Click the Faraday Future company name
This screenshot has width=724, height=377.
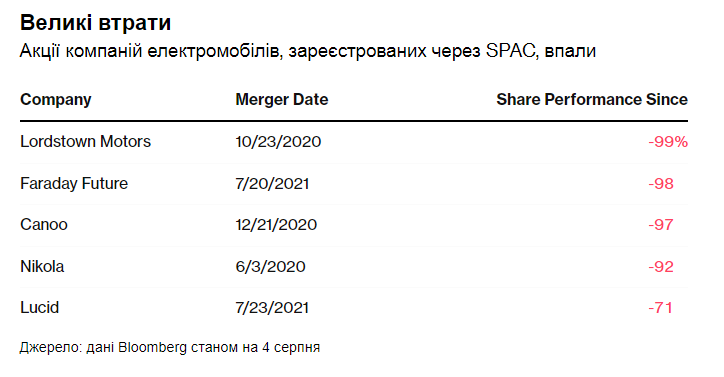[74, 183]
